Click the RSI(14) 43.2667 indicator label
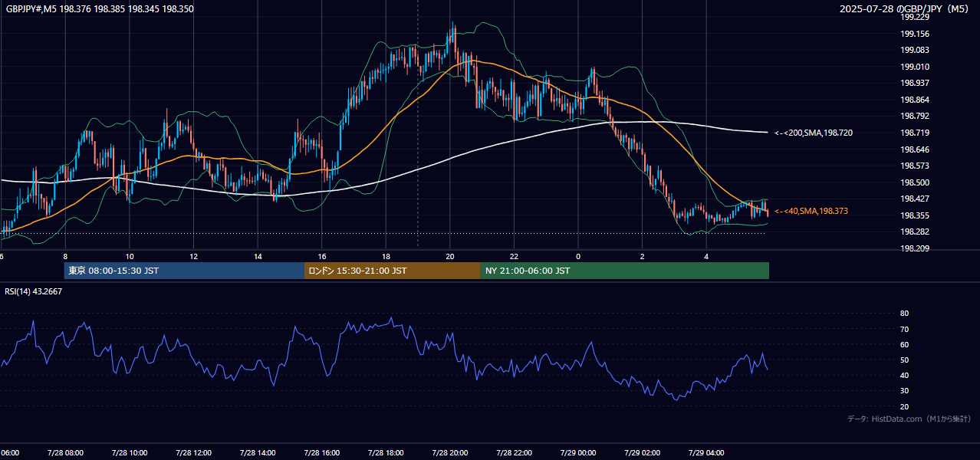The width and height of the screenshot is (980, 460). tap(34, 291)
